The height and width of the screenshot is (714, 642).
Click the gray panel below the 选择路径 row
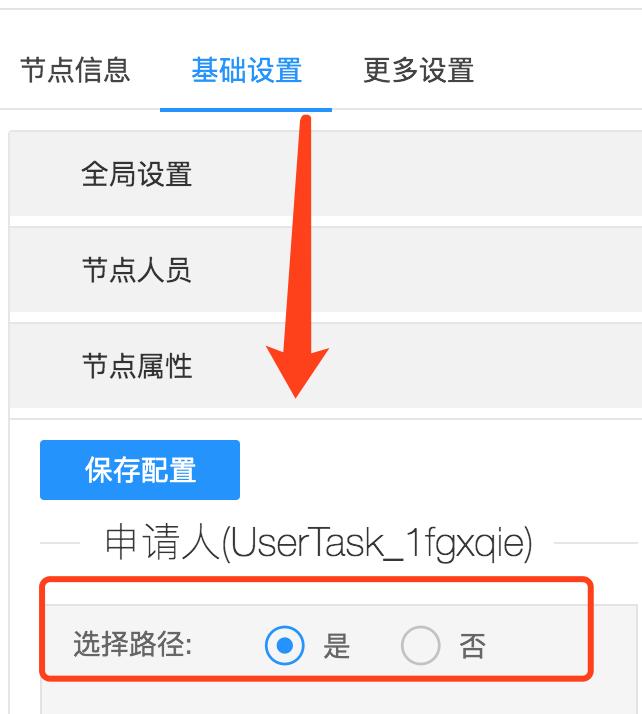tap(339, 698)
